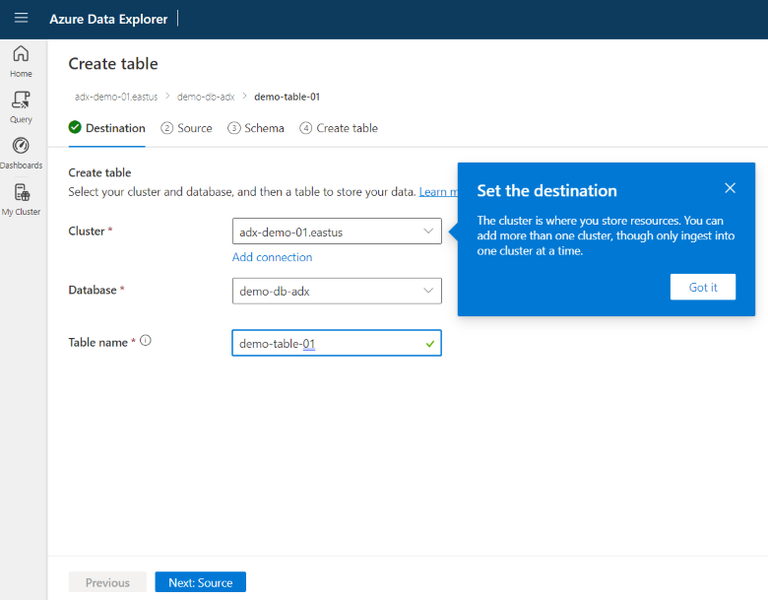This screenshot has height=600, width=768.
Task: Open My Cluster in the sidebar
Action: click(21, 199)
